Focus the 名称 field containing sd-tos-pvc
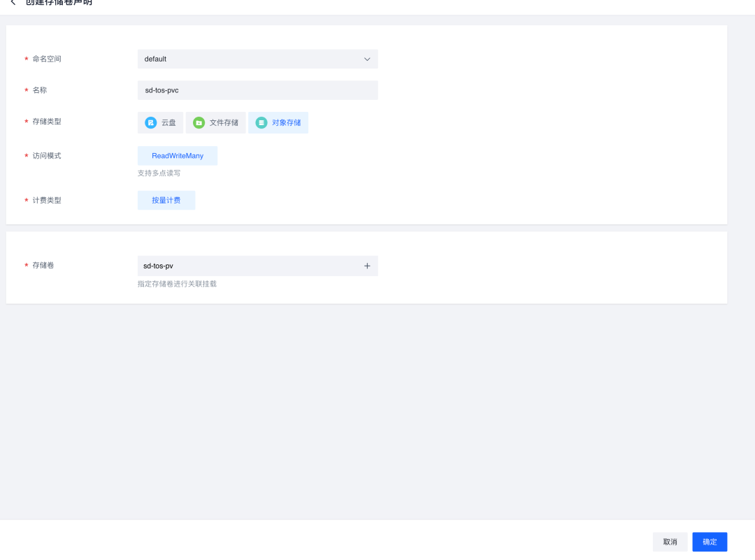The image size is (755, 560). coord(257,90)
